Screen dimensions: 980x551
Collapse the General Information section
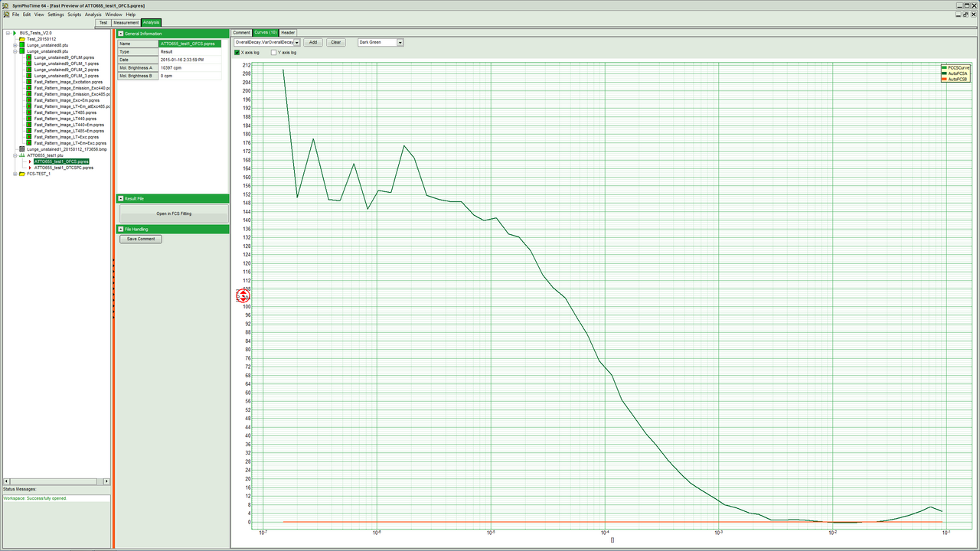click(x=121, y=34)
